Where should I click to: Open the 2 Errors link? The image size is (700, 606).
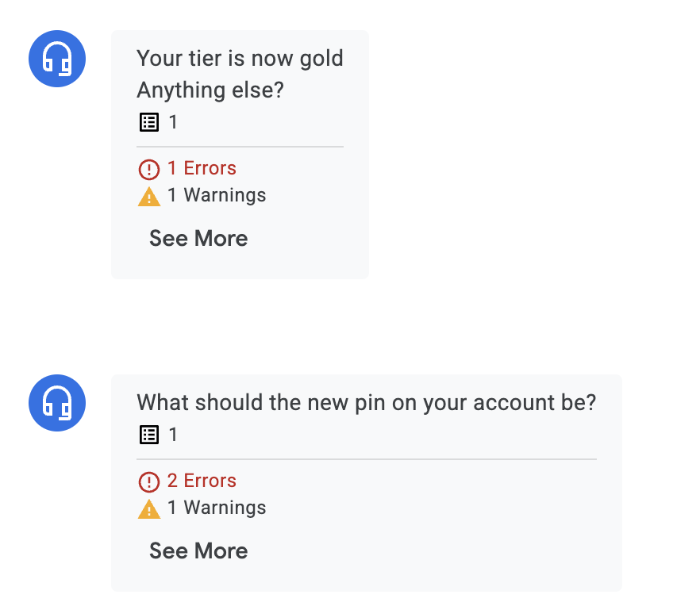[202, 481]
